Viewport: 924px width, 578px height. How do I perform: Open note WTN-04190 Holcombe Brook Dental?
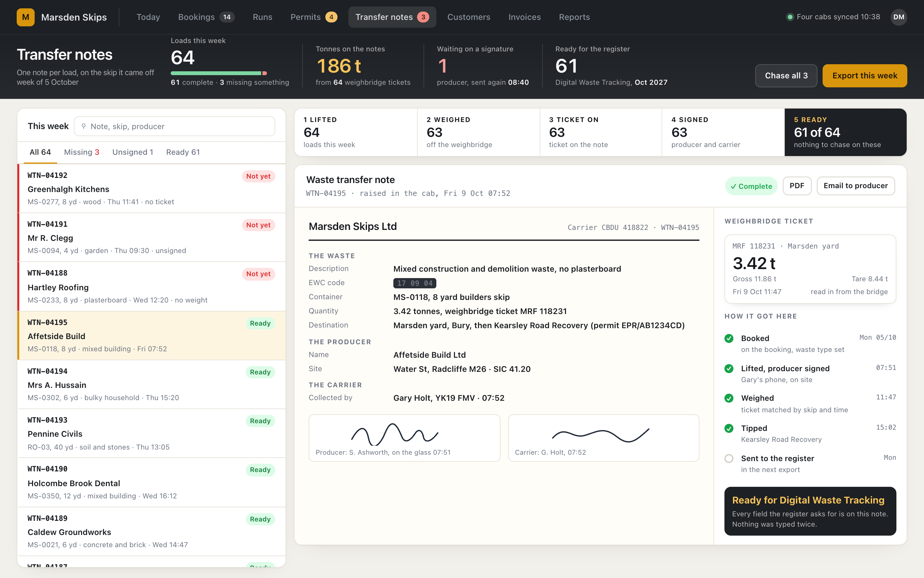click(151, 482)
